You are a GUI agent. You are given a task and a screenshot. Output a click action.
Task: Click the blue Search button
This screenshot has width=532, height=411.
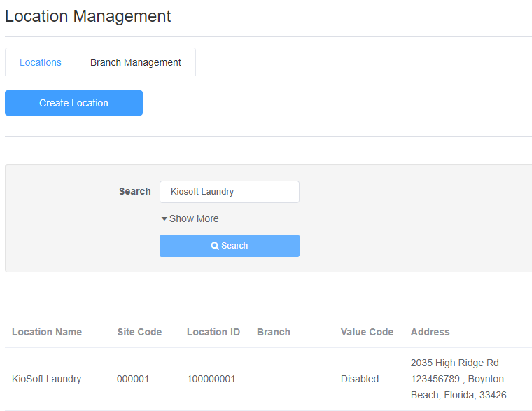pyautogui.click(x=230, y=246)
